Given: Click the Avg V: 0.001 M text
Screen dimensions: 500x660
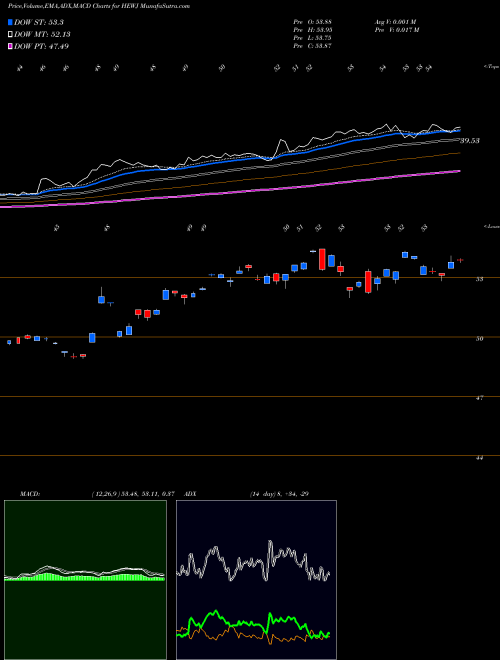Looking at the screenshot, I should (395, 22).
